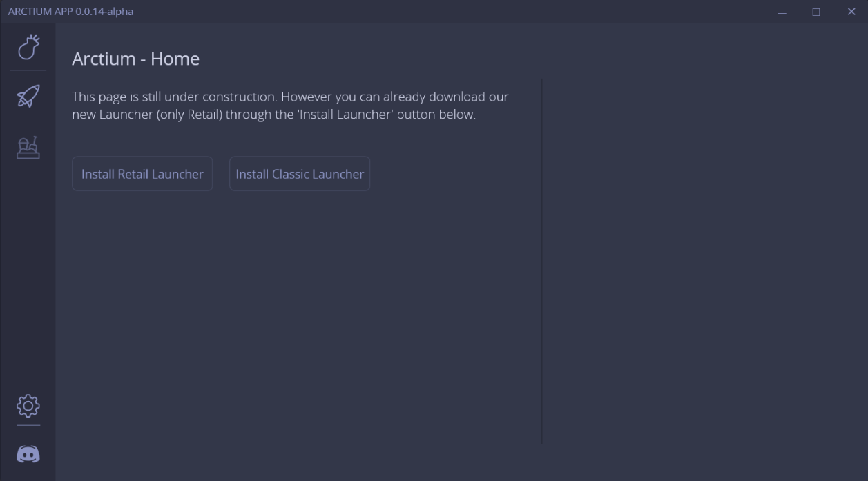868x481 pixels.
Task: Click the topmost sidebar navigation icon
Action: pos(27,48)
